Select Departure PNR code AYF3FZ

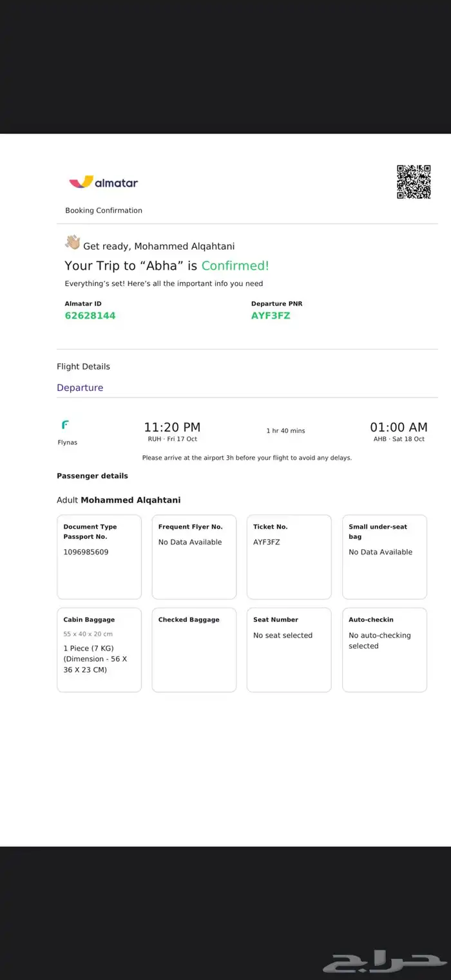[271, 316]
